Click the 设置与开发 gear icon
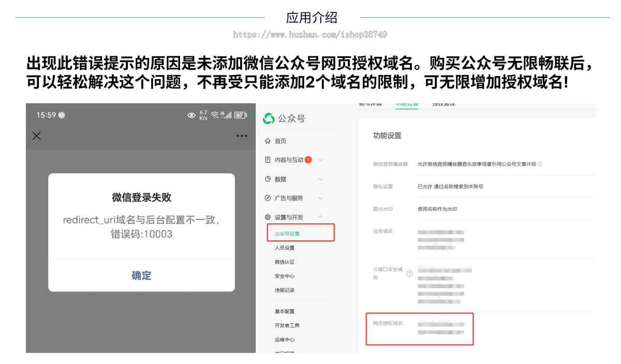Screen dimensions: 621x364 tap(268, 217)
